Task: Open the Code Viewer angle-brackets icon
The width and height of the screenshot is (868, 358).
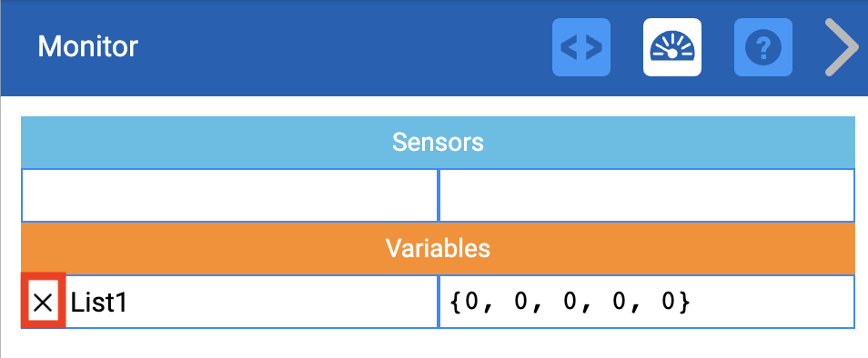Action: 581,47
